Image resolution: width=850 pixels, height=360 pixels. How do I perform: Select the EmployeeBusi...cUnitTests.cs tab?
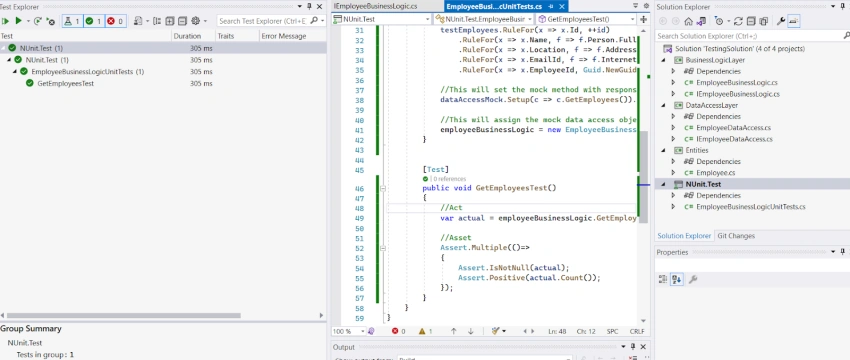(493, 7)
